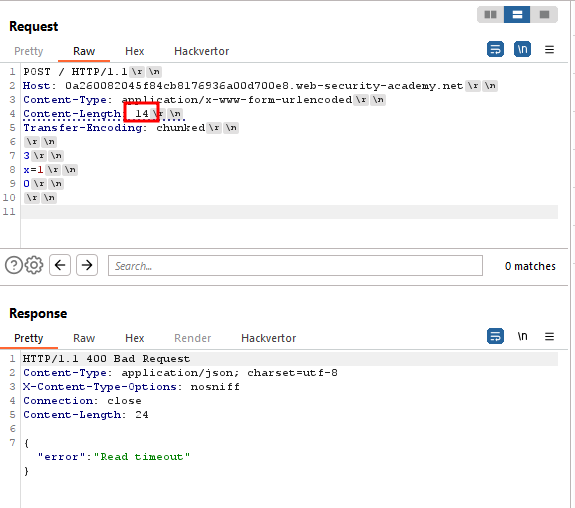The width and height of the screenshot is (575, 508).
Task: Click 'HTTP/1.1 400 Bad Request' status line
Action: pyautogui.click(x=106, y=358)
